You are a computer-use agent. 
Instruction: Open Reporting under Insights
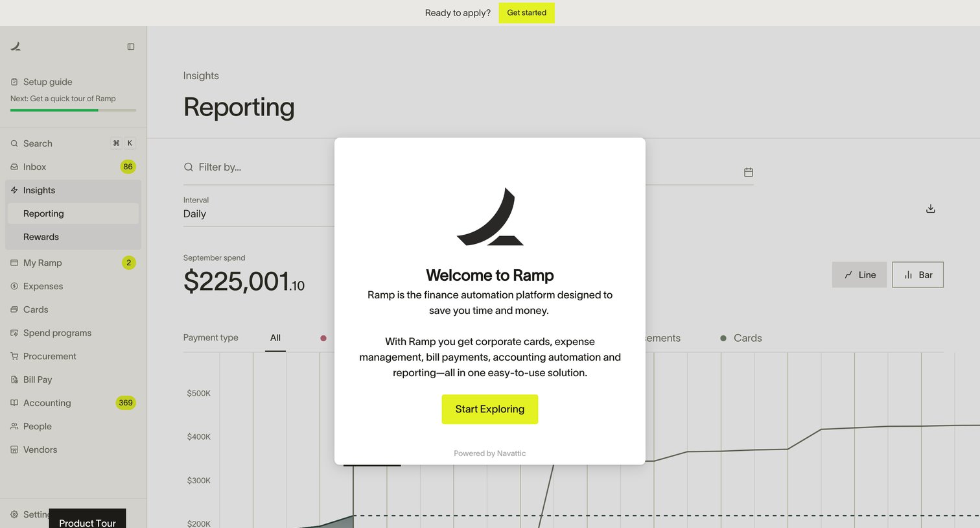(x=73, y=213)
